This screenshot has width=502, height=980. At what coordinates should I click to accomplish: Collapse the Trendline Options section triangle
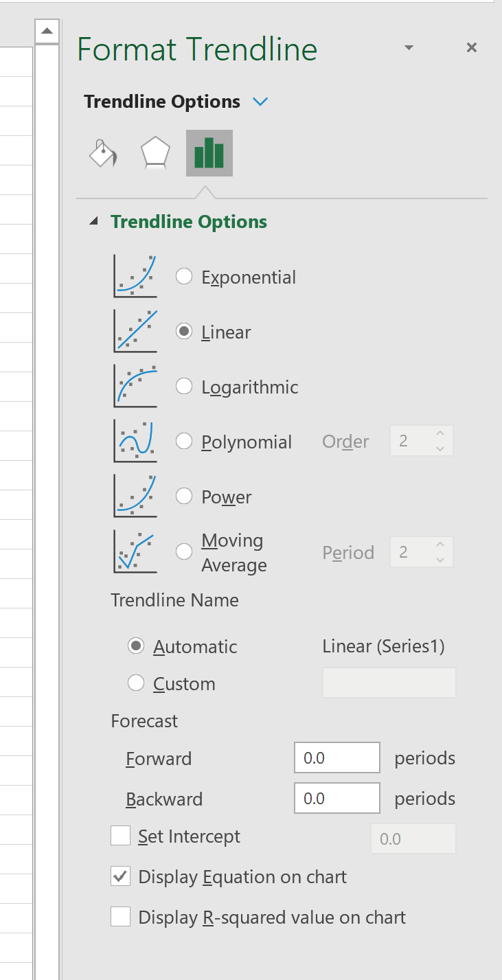click(x=95, y=222)
